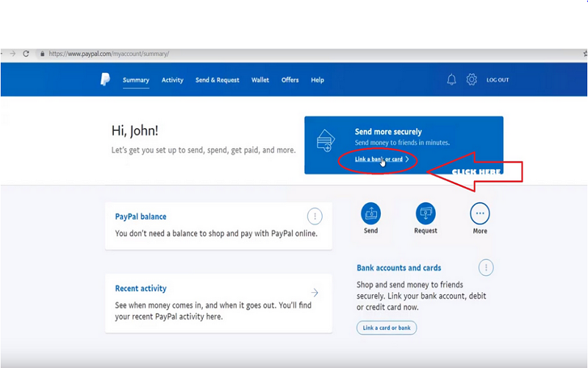Viewport: 588px width, 368px height.
Task: Open Bank accounts and cards heading link
Action: pyautogui.click(x=398, y=268)
